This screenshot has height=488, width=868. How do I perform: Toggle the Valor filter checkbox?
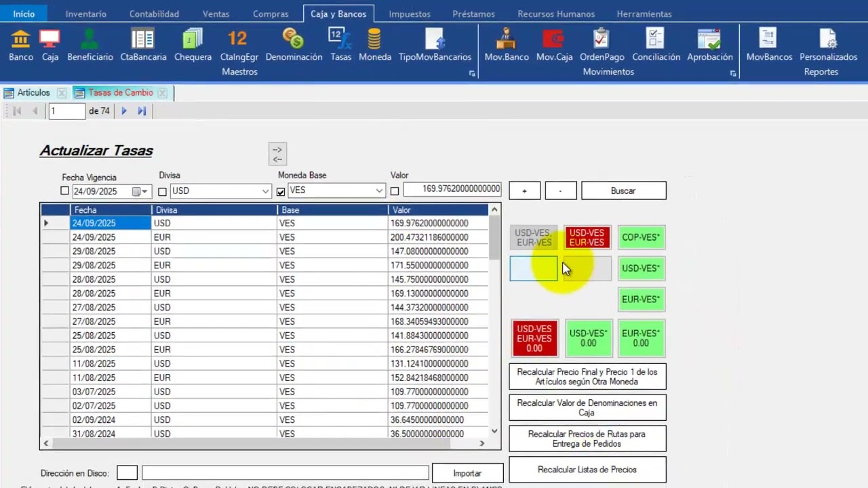pos(395,192)
